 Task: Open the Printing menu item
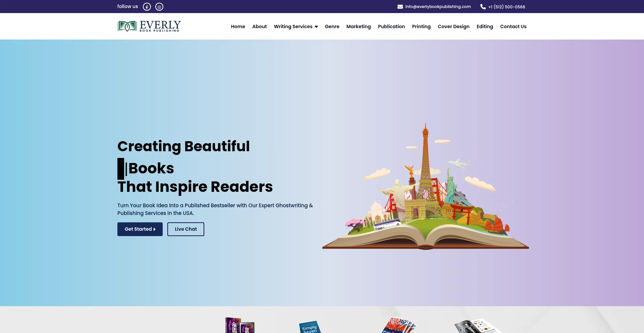coord(421,26)
